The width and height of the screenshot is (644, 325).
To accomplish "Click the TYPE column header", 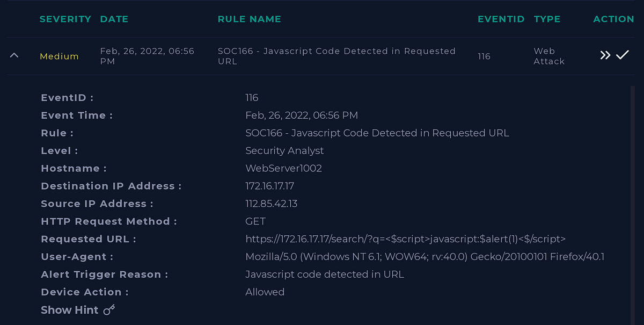I will 547,19.
